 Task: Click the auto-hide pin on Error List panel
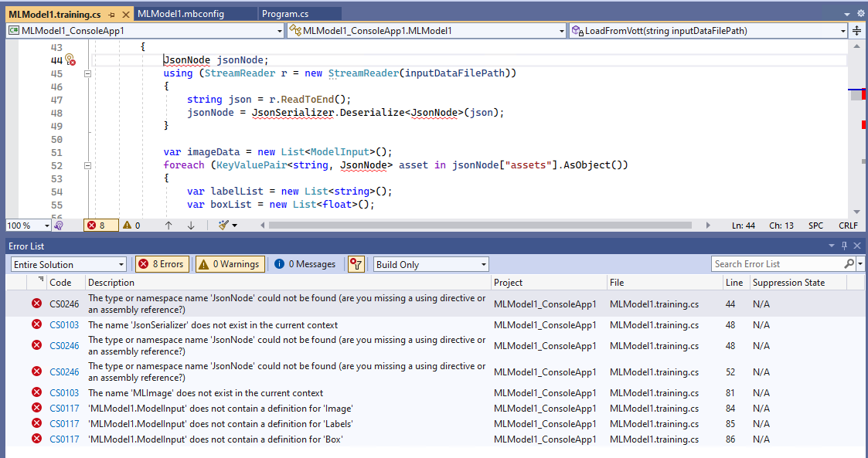(845, 246)
